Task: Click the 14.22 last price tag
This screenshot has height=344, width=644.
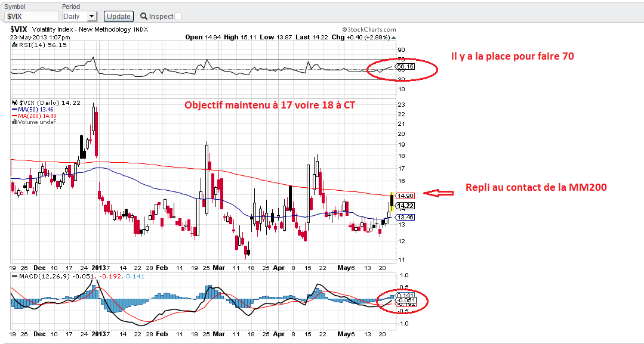Action: (405, 206)
